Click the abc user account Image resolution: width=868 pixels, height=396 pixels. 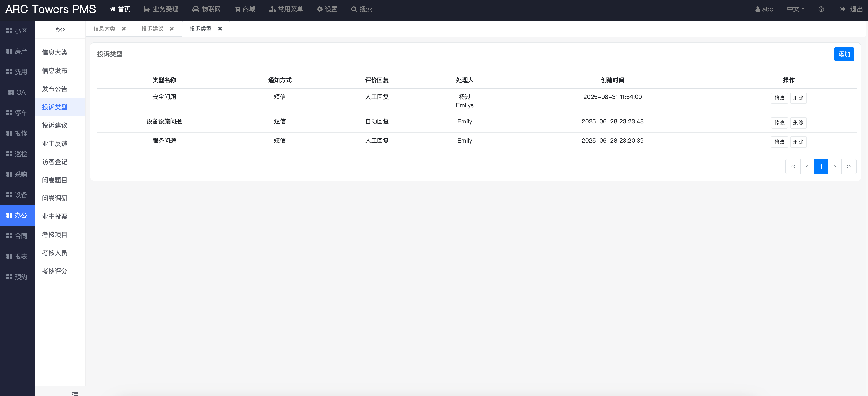(x=764, y=9)
